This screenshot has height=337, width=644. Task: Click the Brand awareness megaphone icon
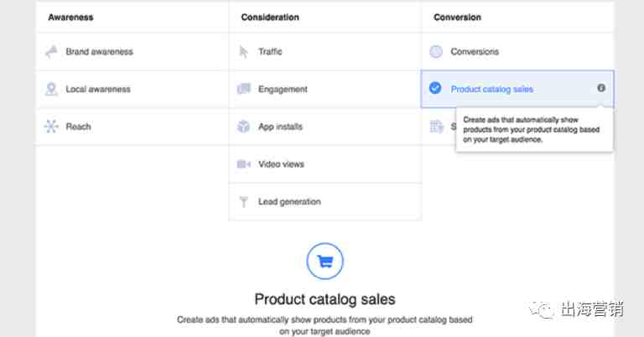click(51, 52)
